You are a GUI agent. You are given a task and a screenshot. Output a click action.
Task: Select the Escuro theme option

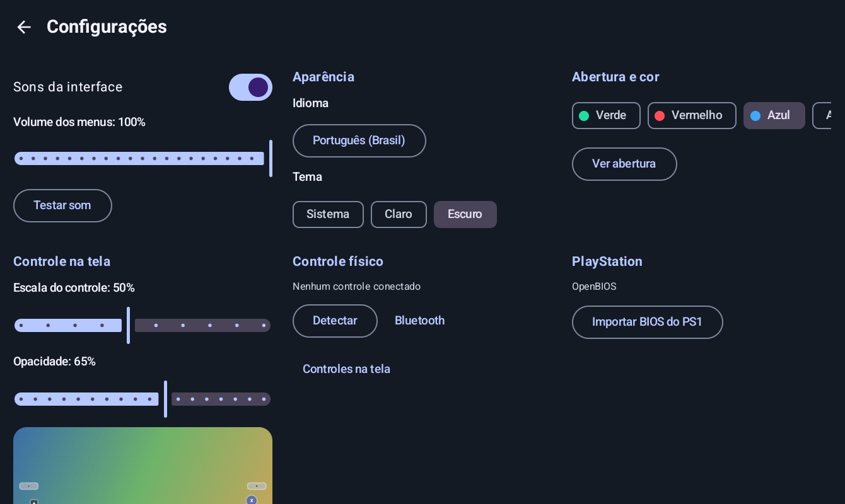click(465, 214)
